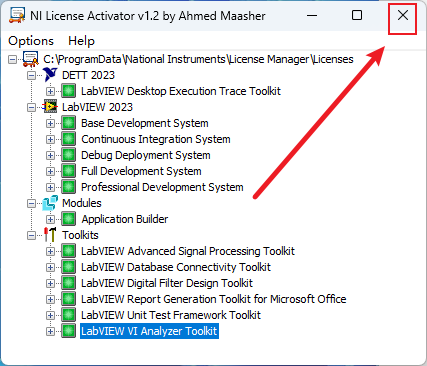Collapse the Licenses root folder node
427x366 pixels.
click(13, 59)
